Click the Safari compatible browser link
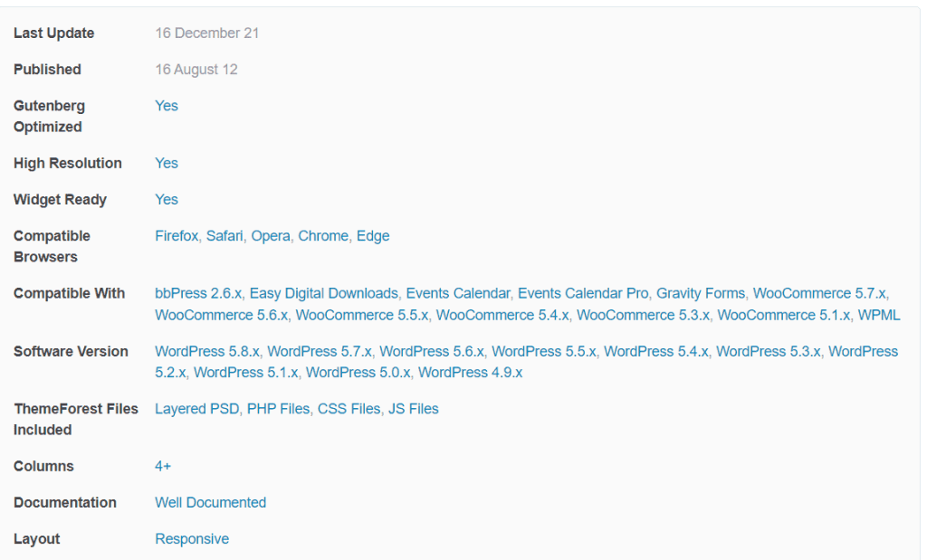This screenshot has width=927, height=560. tap(225, 236)
